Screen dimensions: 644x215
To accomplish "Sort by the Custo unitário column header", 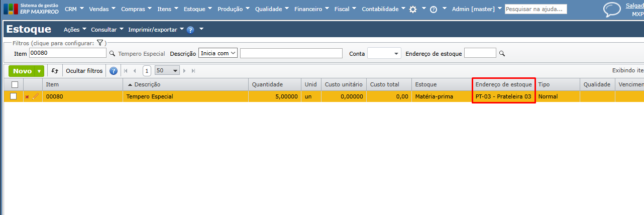I will [x=344, y=84].
